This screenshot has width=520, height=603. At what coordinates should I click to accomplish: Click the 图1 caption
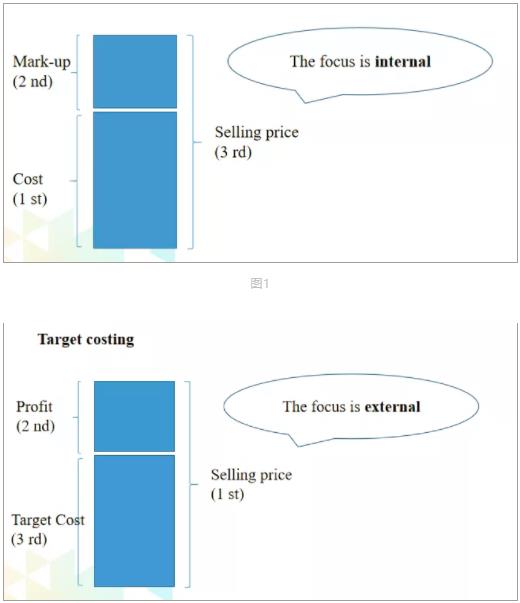pos(260,283)
